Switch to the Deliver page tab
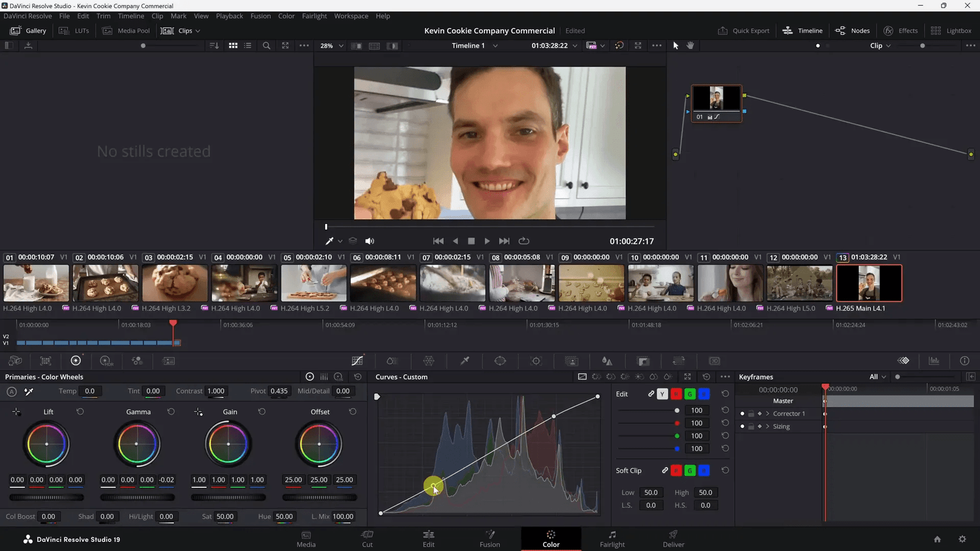The width and height of the screenshot is (980, 551). (673, 539)
